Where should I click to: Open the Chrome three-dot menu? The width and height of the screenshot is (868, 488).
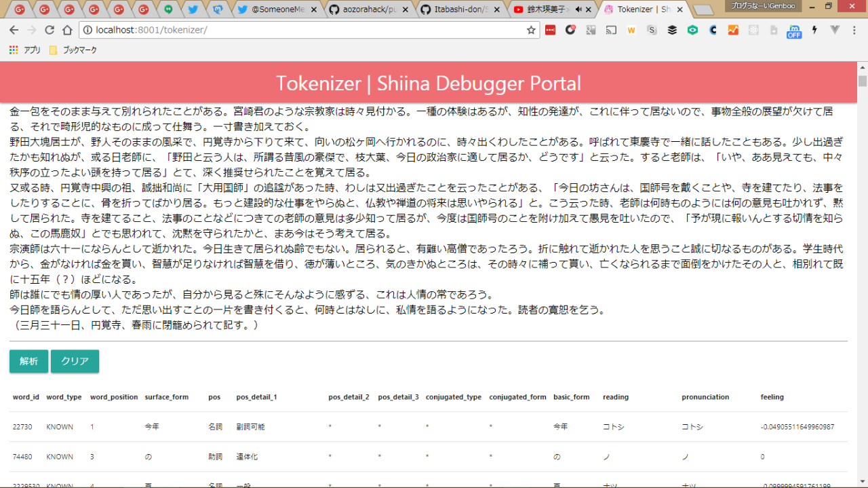(x=854, y=30)
